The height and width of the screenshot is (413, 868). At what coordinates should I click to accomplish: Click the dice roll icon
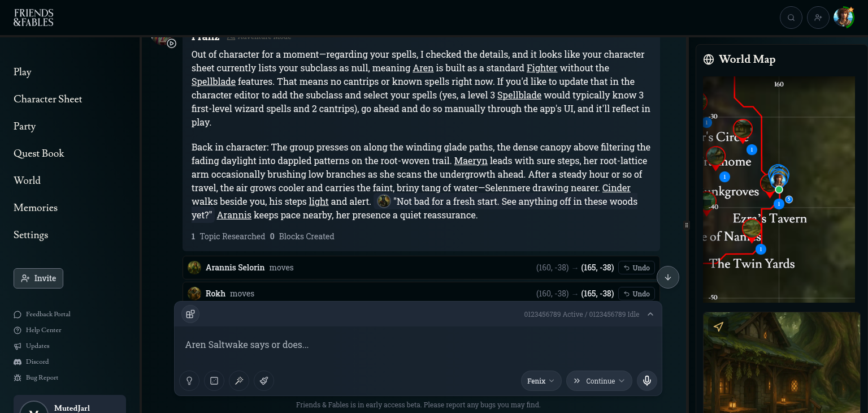(214, 381)
